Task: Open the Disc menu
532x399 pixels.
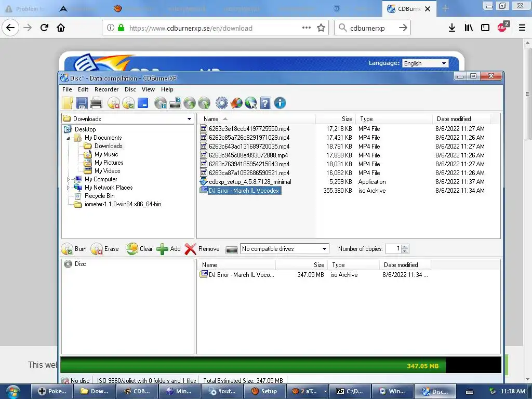Action: pos(130,89)
